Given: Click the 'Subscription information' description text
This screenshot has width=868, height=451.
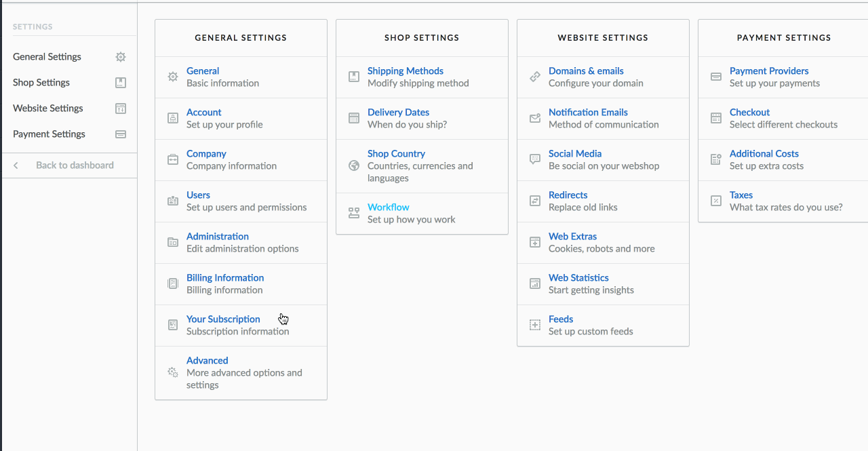Looking at the screenshot, I should [x=238, y=332].
